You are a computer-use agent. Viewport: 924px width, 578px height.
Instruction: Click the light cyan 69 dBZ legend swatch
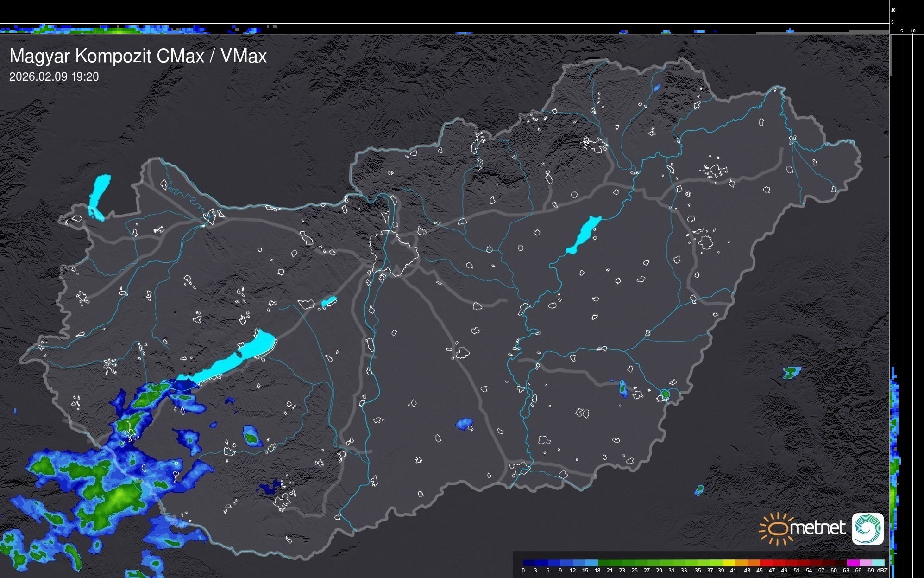point(878,563)
